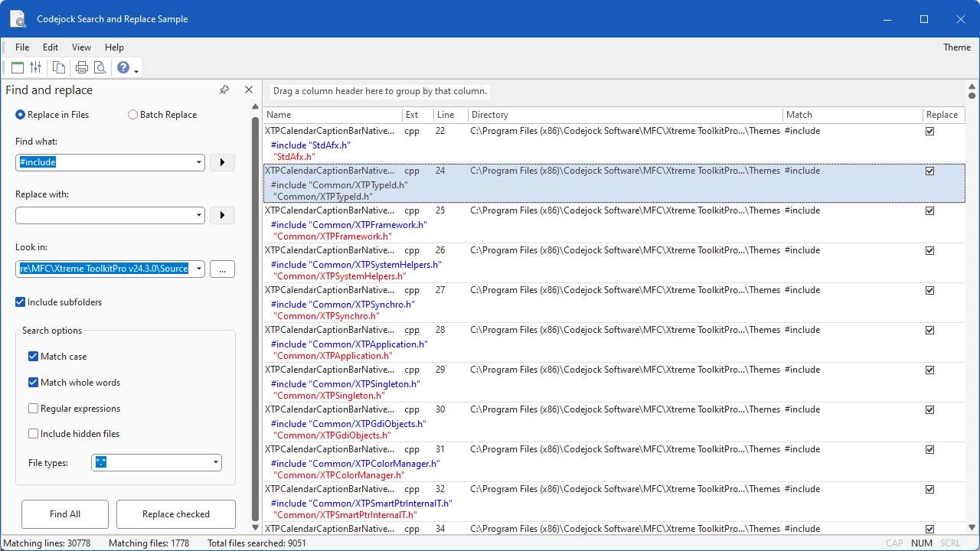Sort results by the Directory column header
The height and width of the screenshot is (551, 980).
click(x=626, y=115)
